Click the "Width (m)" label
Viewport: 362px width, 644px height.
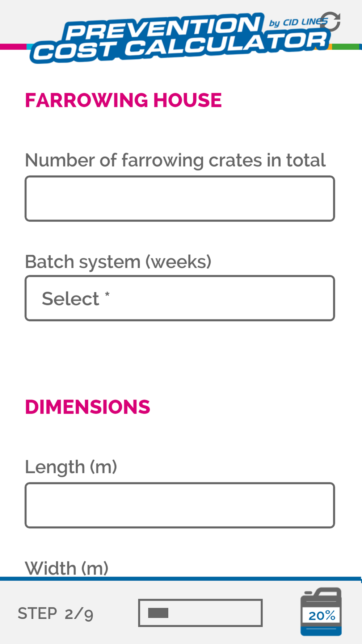tap(67, 568)
